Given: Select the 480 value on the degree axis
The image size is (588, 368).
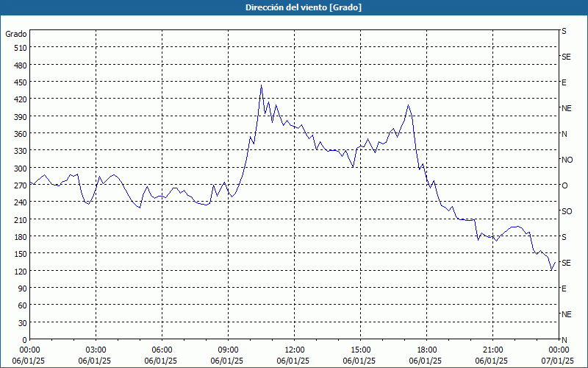Looking at the screenshot, I should coord(21,66).
